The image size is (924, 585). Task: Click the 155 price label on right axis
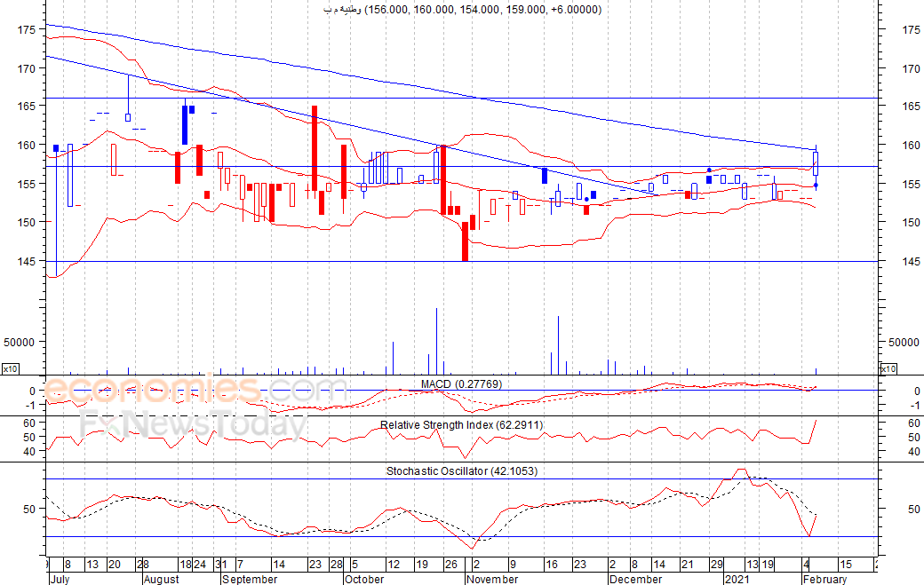click(x=911, y=184)
